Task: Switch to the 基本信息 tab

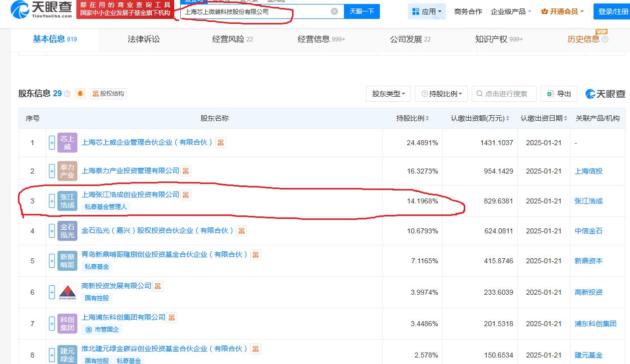Action: click(55, 39)
